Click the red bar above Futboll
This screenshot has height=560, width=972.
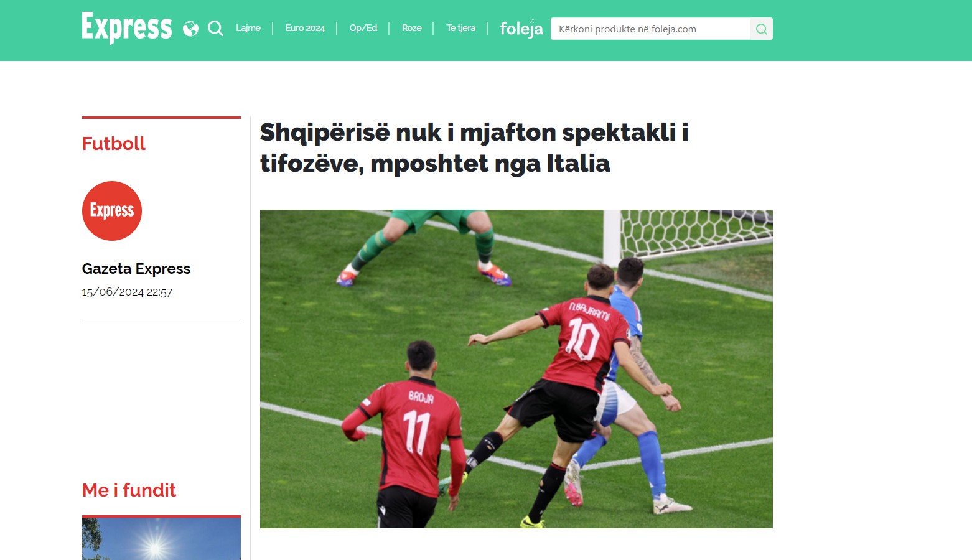(x=161, y=117)
